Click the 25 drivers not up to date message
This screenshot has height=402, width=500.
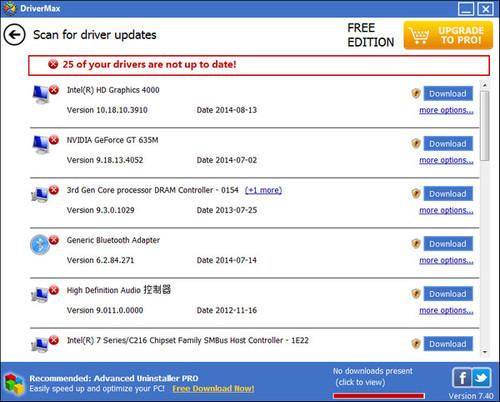click(x=149, y=64)
